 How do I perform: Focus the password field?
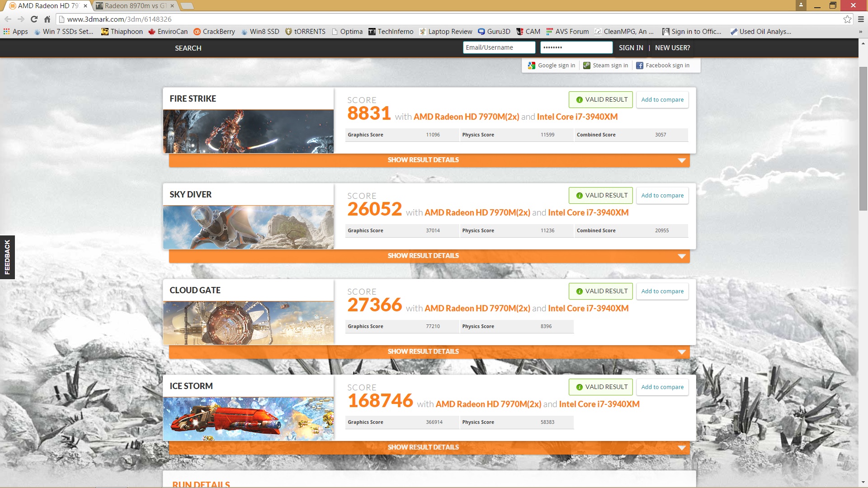pyautogui.click(x=576, y=47)
